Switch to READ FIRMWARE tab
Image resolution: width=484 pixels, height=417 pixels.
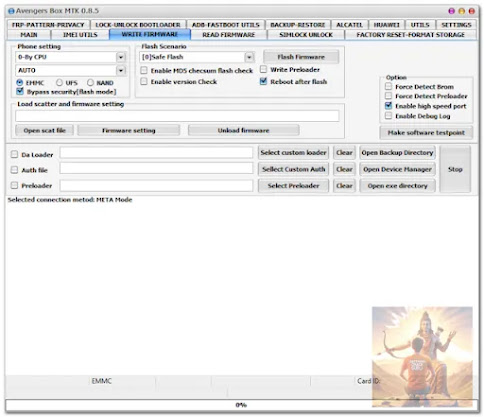click(x=228, y=35)
